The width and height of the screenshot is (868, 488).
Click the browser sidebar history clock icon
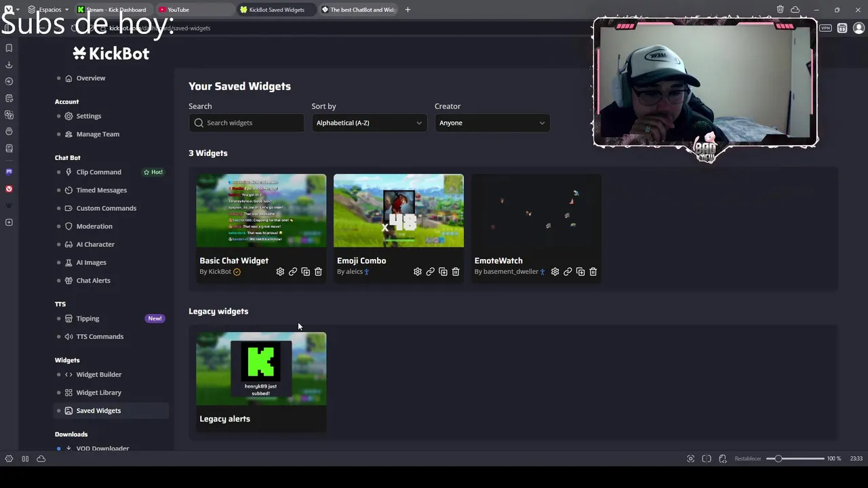click(x=9, y=81)
